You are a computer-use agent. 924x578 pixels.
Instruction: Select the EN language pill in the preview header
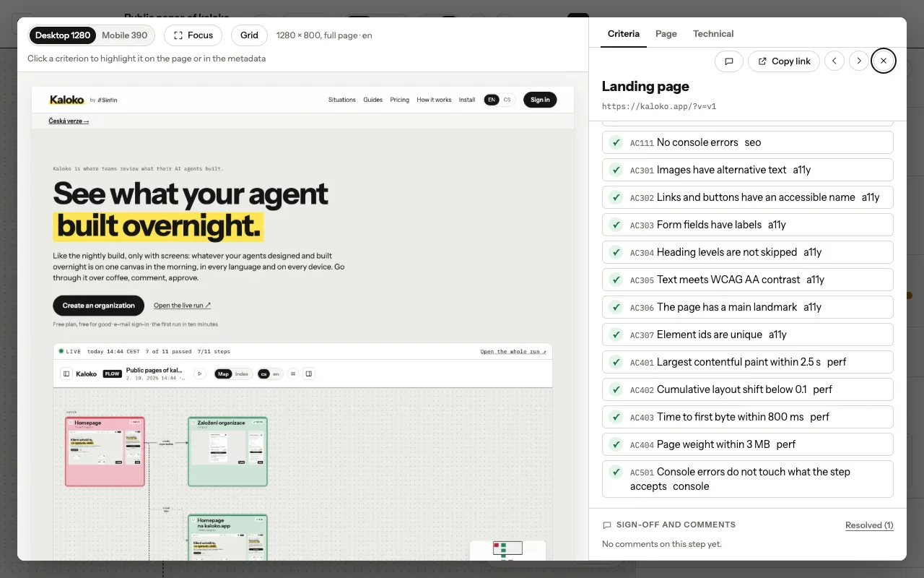492,100
